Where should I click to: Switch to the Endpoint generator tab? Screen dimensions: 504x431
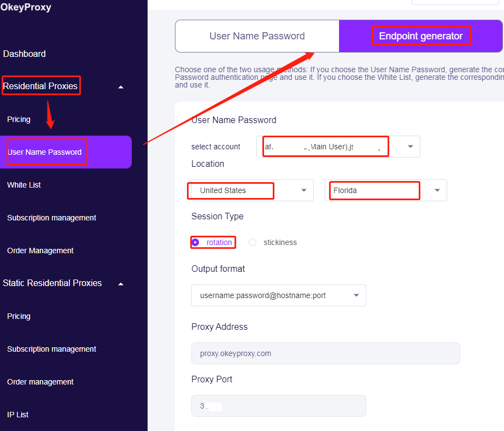coord(421,36)
